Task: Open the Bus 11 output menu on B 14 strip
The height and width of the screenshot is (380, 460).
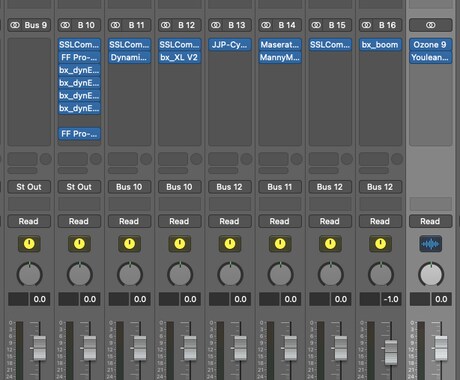Action: [x=280, y=187]
